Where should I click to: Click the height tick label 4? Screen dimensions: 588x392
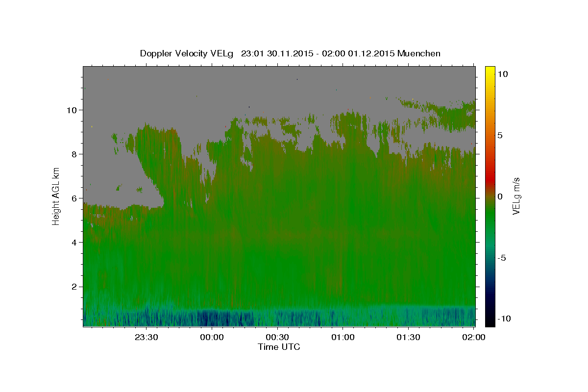73,242
